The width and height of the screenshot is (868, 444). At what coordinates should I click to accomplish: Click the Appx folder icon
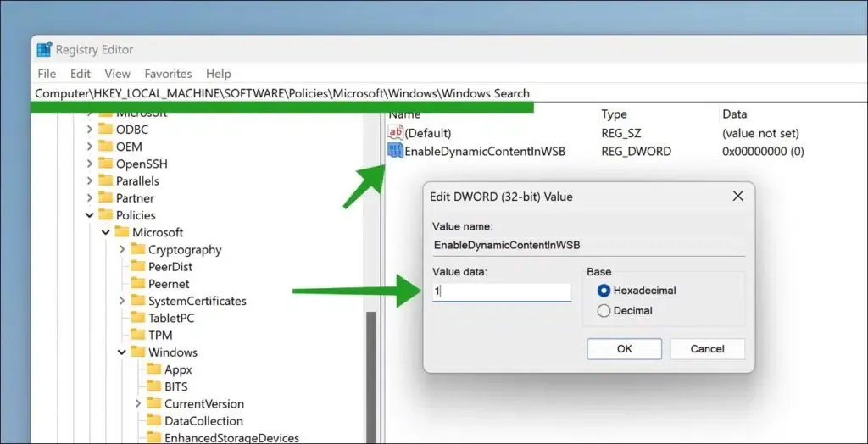point(154,369)
